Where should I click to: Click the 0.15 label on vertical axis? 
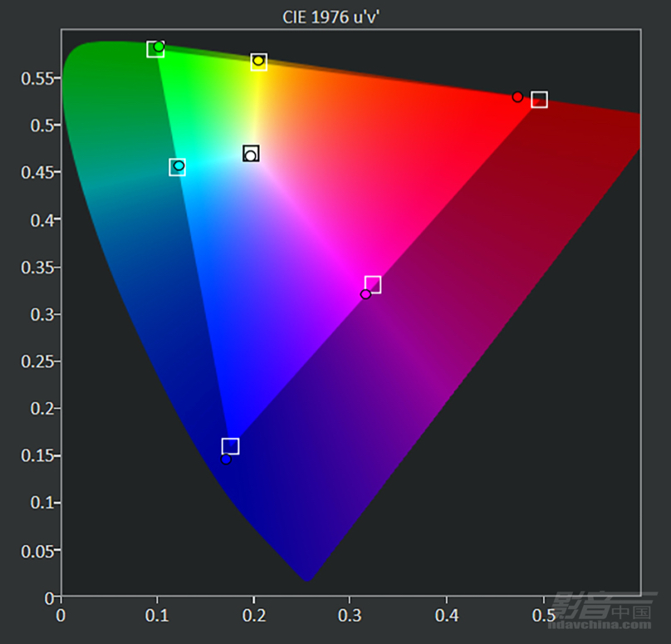pos(37,455)
